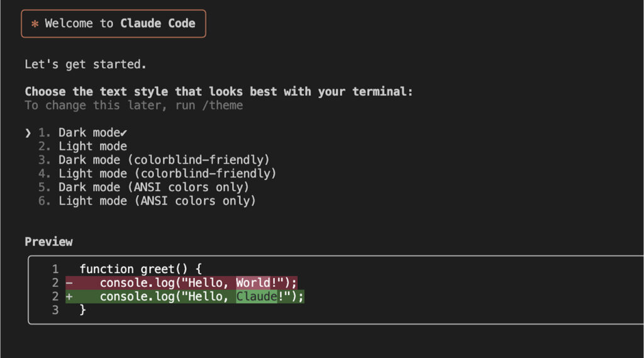The width and height of the screenshot is (644, 358).
Task: Select Light mode (ANSI colors only)
Action: coord(157,201)
